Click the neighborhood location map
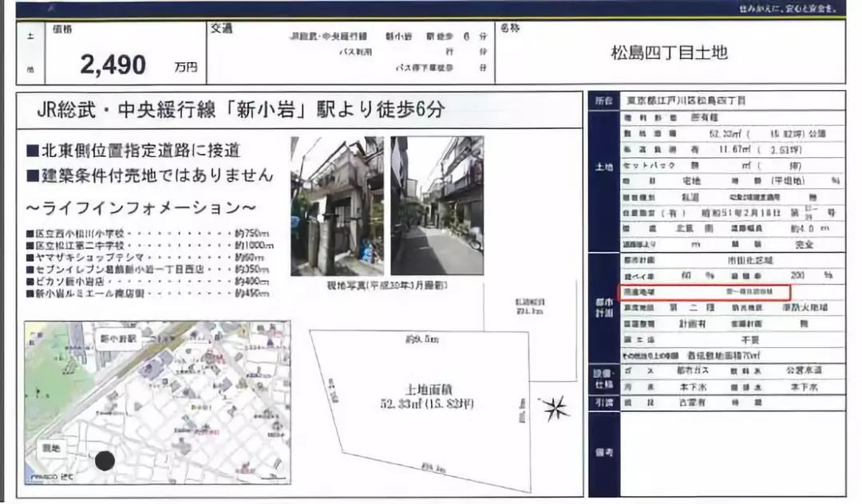This screenshot has height=504, width=862. [157, 403]
